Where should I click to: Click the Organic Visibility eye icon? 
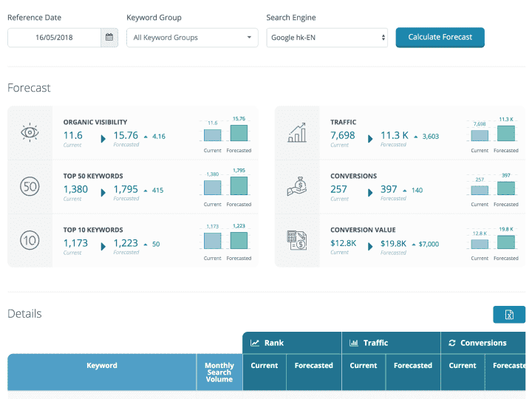pyautogui.click(x=30, y=133)
